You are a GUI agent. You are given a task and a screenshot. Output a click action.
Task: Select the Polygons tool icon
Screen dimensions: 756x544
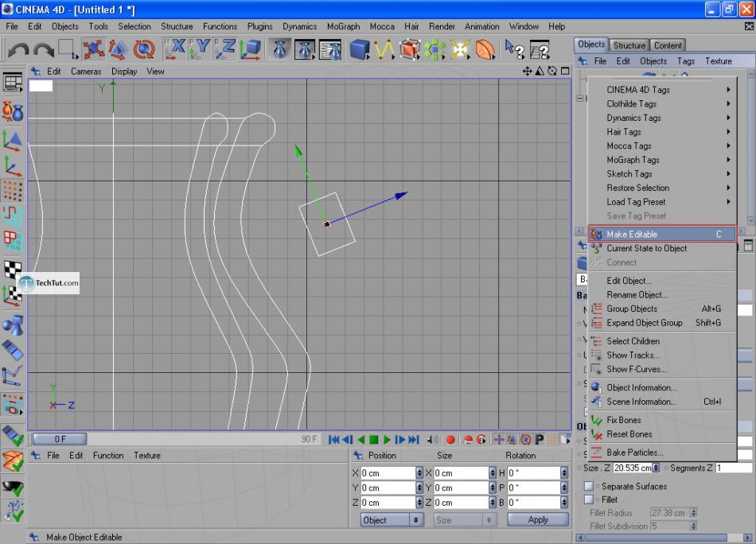pos(13,242)
